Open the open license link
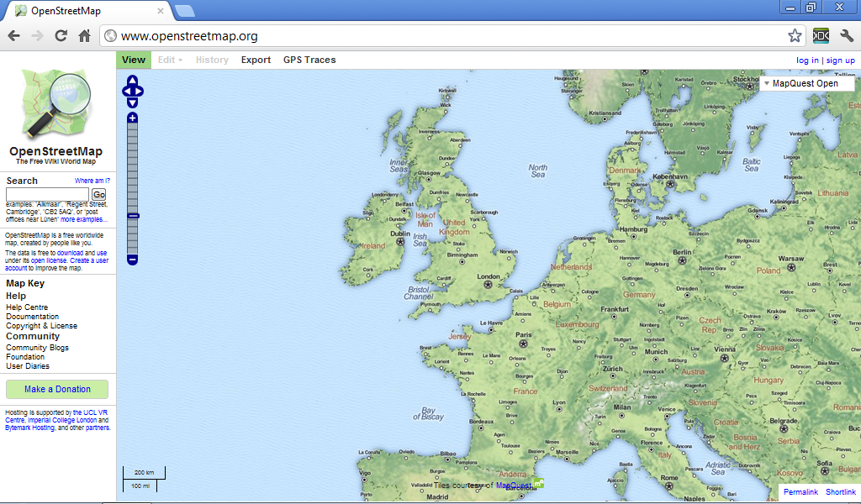The height and width of the screenshot is (504, 861). pyautogui.click(x=48, y=260)
